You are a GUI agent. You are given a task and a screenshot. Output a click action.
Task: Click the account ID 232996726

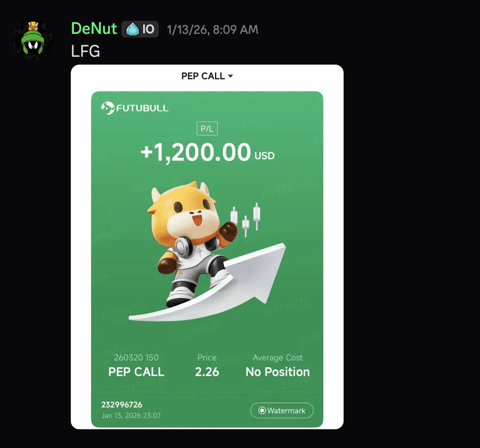[122, 405]
